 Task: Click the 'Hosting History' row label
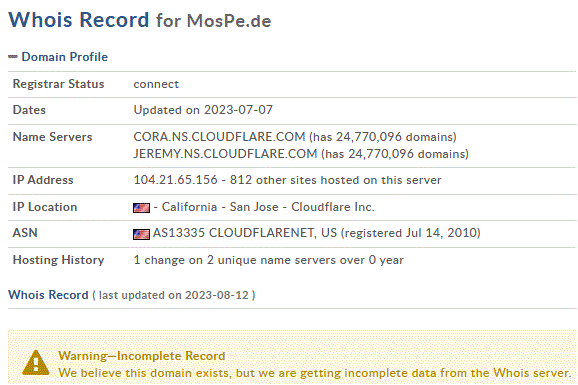click(x=59, y=260)
